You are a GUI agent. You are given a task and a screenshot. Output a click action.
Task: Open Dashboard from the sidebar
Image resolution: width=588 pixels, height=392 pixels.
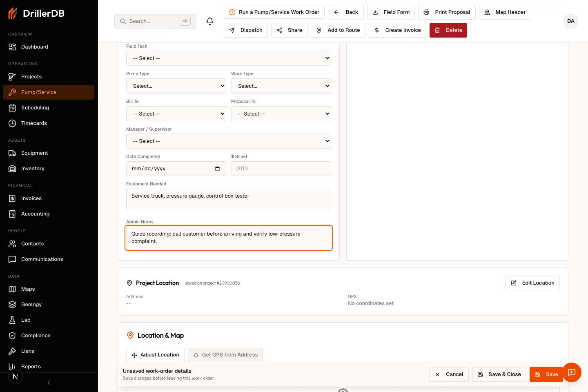pos(49,47)
